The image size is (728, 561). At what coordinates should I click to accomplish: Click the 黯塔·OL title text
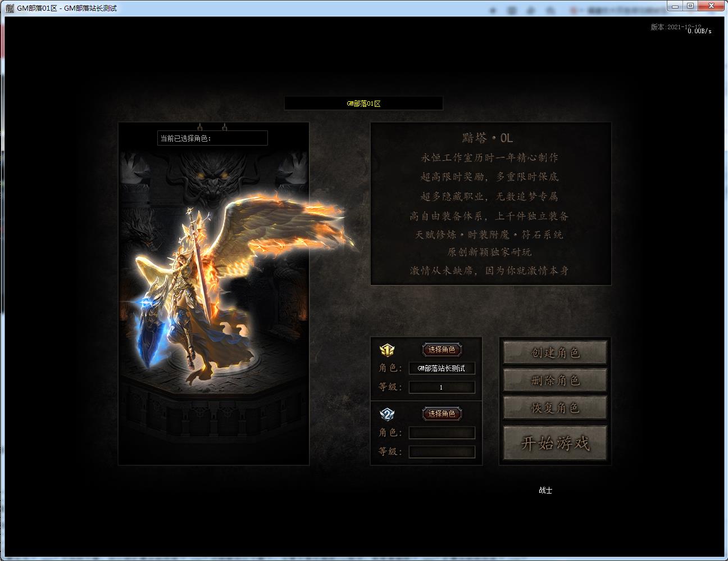click(x=488, y=138)
